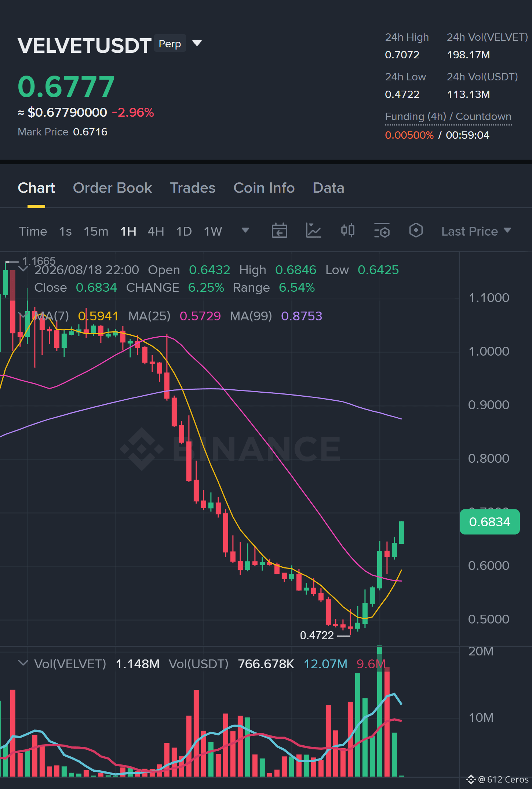Switch to the Data tab
Screen dimensions: 532x789
[x=328, y=188]
